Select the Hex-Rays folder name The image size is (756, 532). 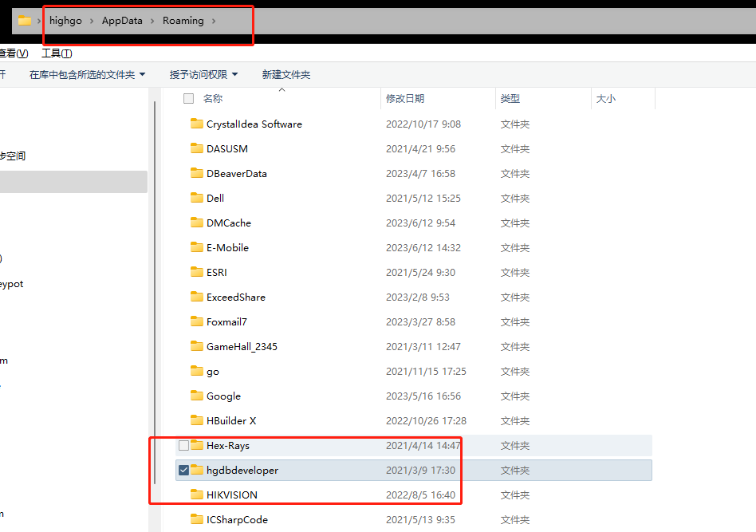227,446
